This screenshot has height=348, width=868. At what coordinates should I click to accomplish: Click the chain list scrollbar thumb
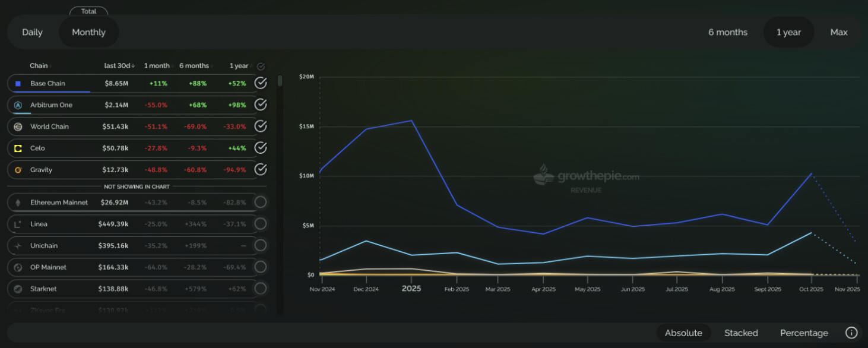(x=280, y=81)
